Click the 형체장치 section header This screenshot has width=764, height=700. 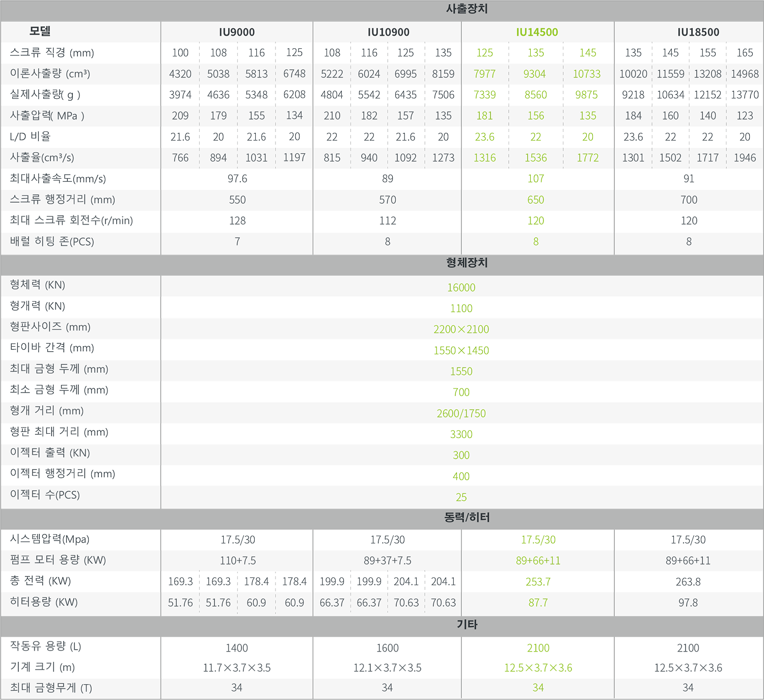[x=467, y=263]
